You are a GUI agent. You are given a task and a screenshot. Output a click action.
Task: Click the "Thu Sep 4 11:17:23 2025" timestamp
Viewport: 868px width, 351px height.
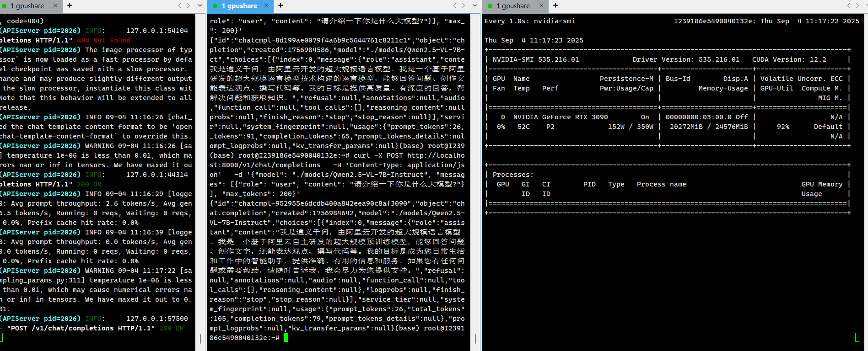[534, 40]
